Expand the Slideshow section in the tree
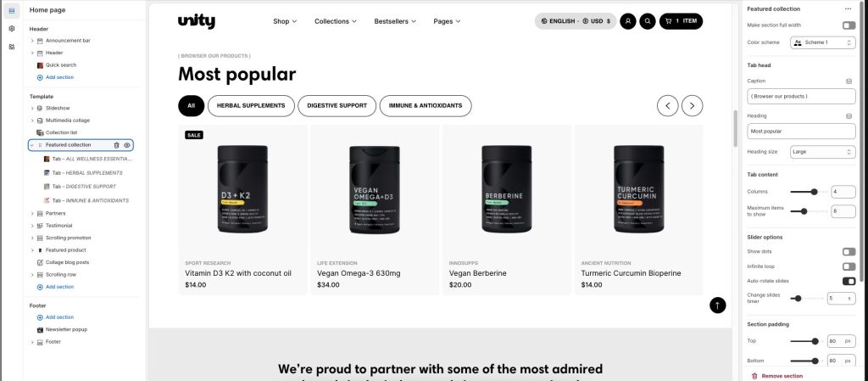The height and width of the screenshot is (381, 868). 32,109
